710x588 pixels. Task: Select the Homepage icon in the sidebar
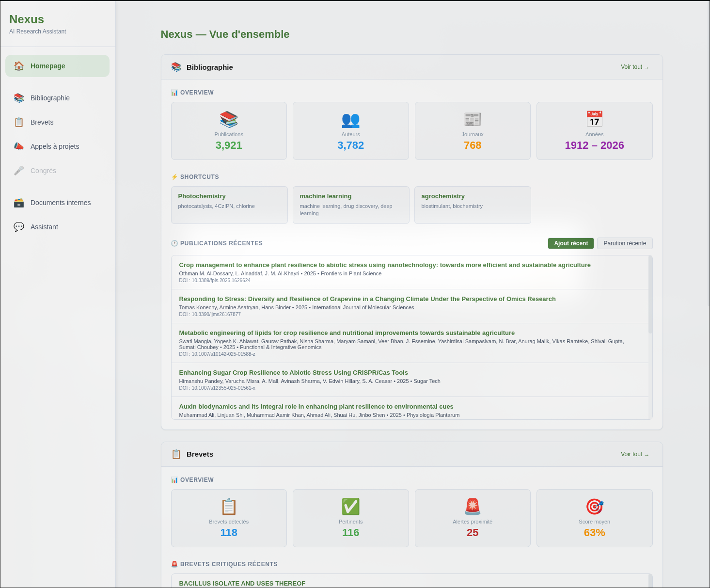pyautogui.click(x=18, y=65)
